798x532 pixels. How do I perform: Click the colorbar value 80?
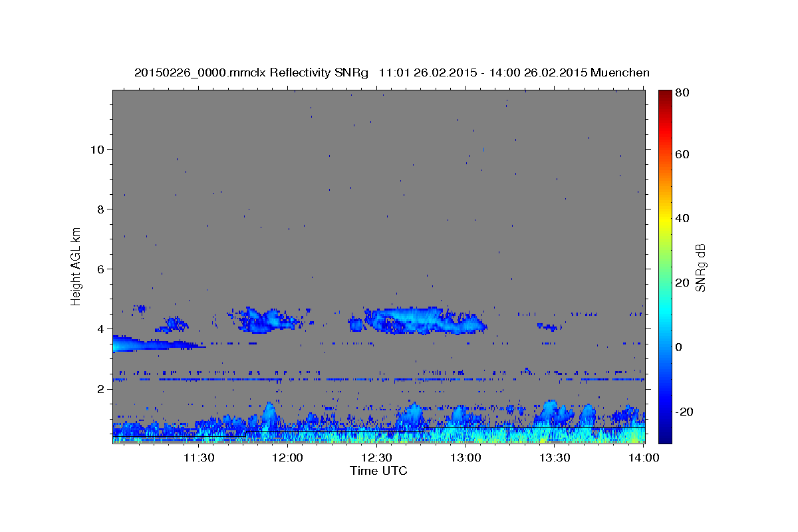(682, 93)
